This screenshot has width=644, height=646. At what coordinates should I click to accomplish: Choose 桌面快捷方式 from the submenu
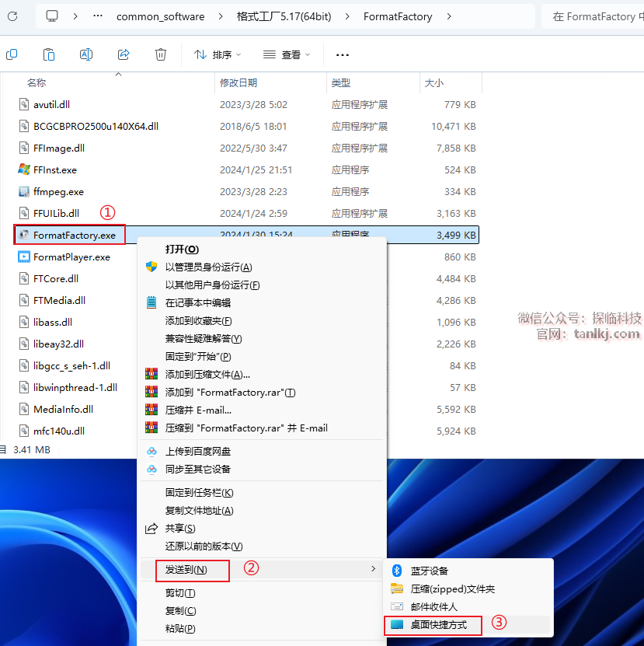(x=439, y=624)
